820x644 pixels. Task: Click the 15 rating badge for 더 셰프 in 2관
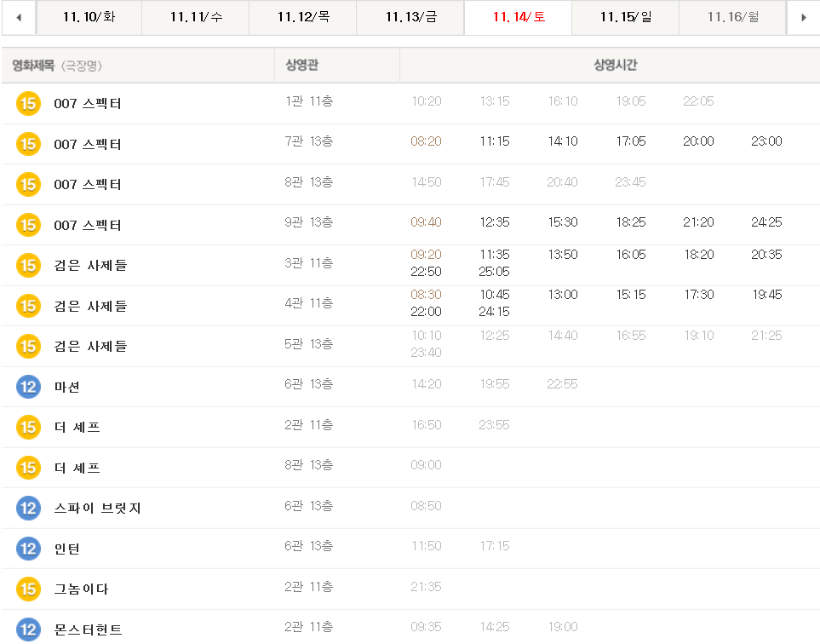(28, 427)
